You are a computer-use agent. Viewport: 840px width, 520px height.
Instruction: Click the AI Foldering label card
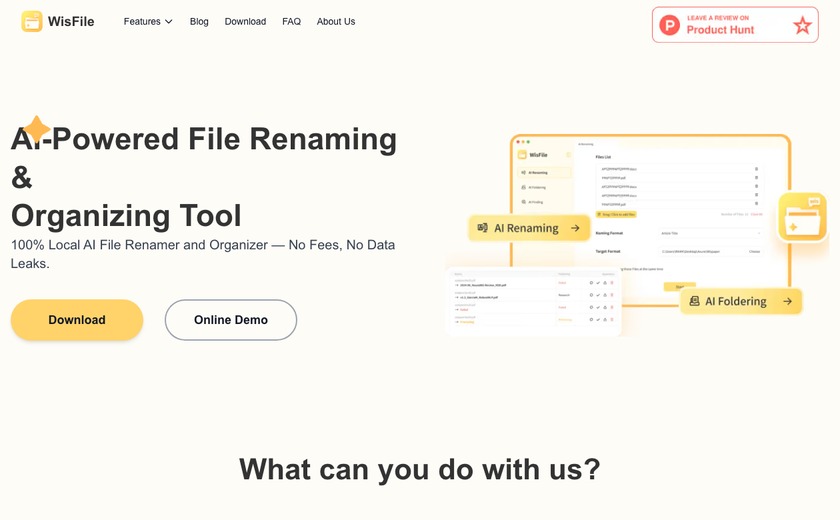(x=741, y=302)
